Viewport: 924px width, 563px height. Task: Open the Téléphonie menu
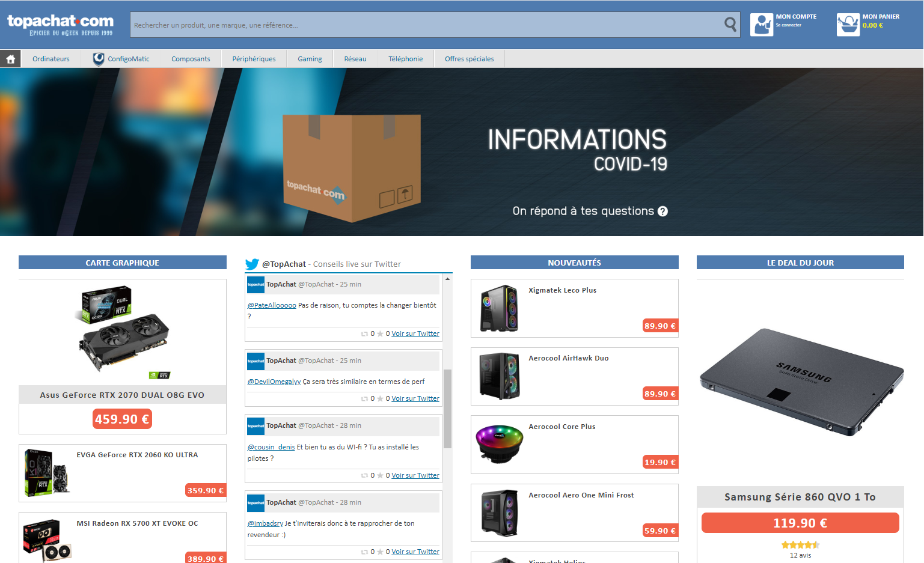405,58
